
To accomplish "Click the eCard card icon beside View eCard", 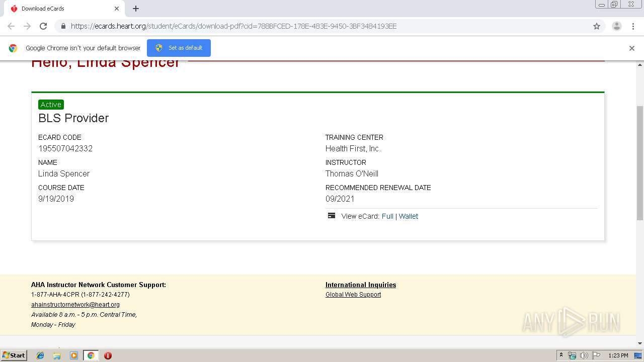I will click(x=332, y=216).
